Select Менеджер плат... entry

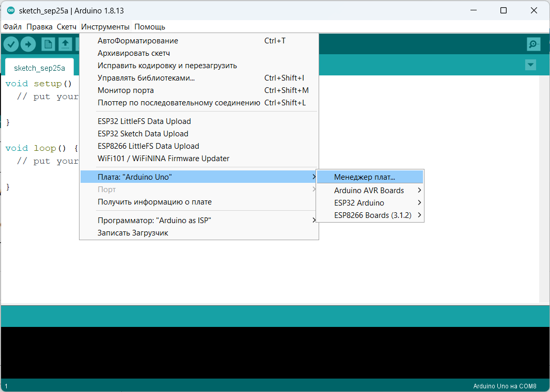[370, 177]
